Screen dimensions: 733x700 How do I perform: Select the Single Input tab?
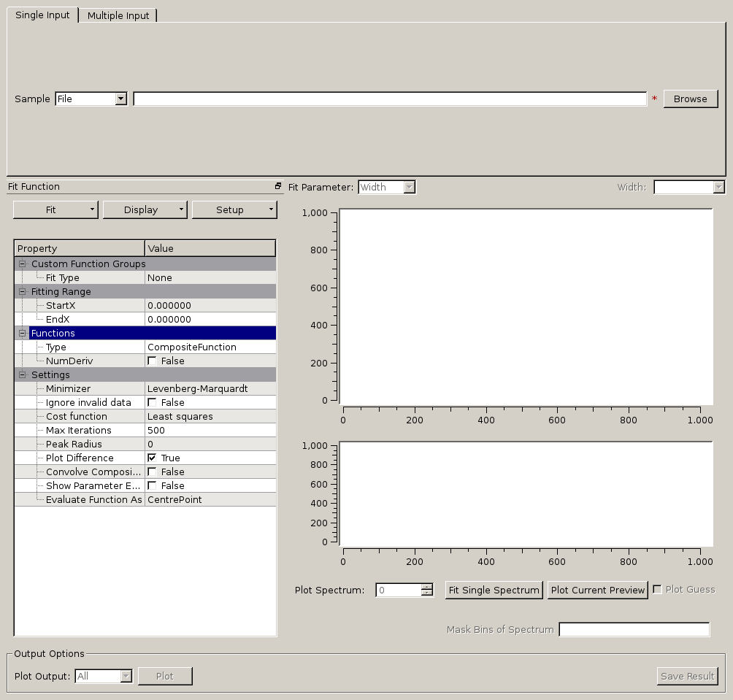[x=42, y=15]
